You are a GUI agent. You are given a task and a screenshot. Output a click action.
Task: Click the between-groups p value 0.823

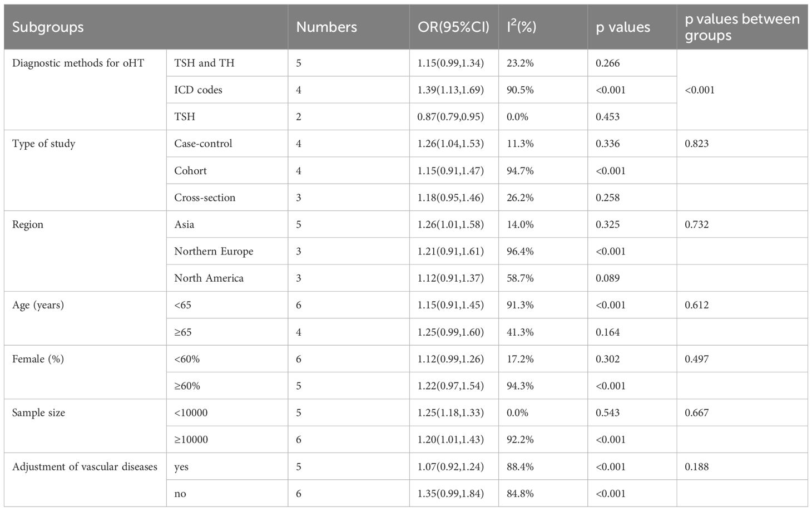(697, 144)
